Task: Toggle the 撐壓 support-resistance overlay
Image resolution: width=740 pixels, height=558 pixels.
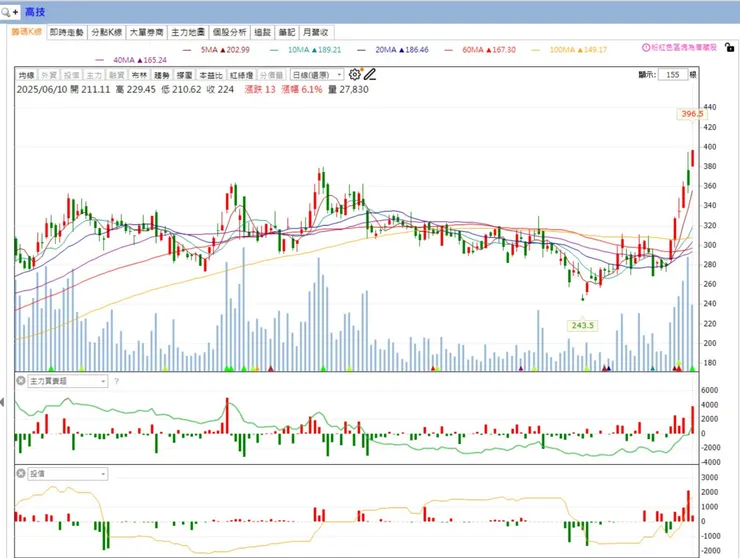Action: pyautogui.click(x=185, y=75)
